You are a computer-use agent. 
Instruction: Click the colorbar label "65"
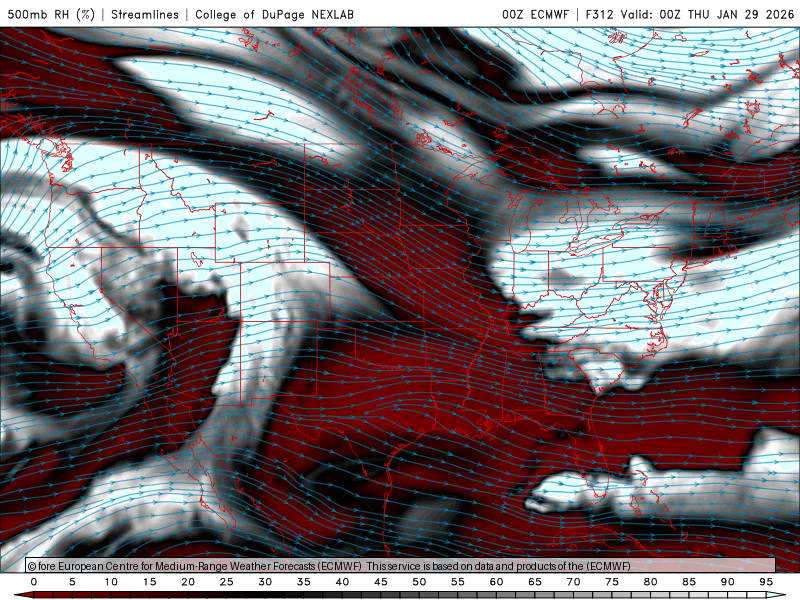click(535, 582)
